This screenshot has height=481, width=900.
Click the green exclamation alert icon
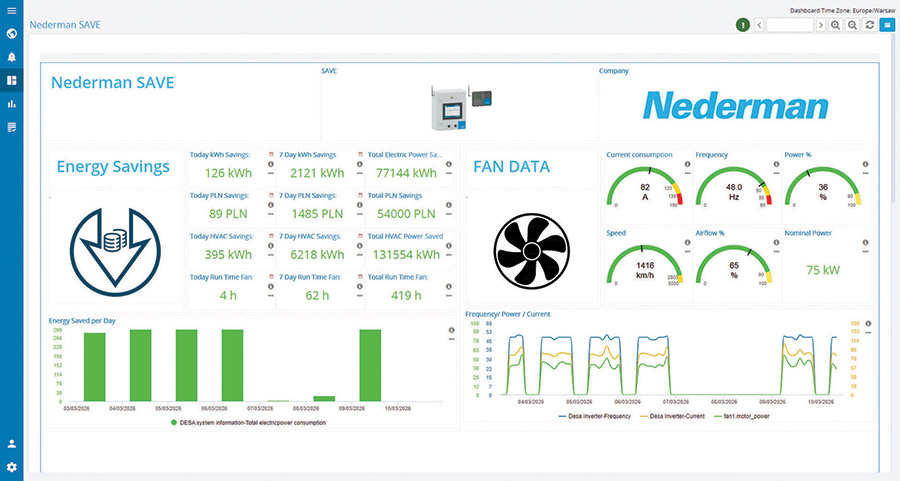tap(743, 25)
